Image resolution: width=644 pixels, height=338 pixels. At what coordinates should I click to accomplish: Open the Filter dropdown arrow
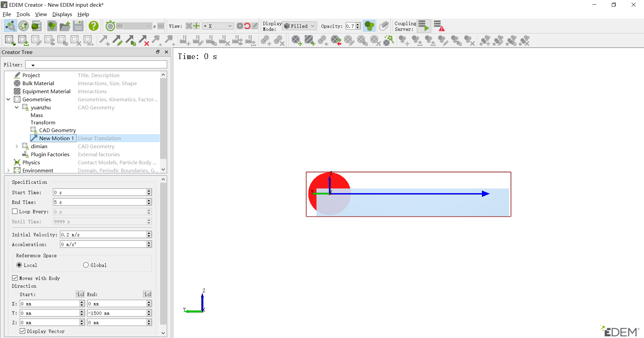pos(33,65)
